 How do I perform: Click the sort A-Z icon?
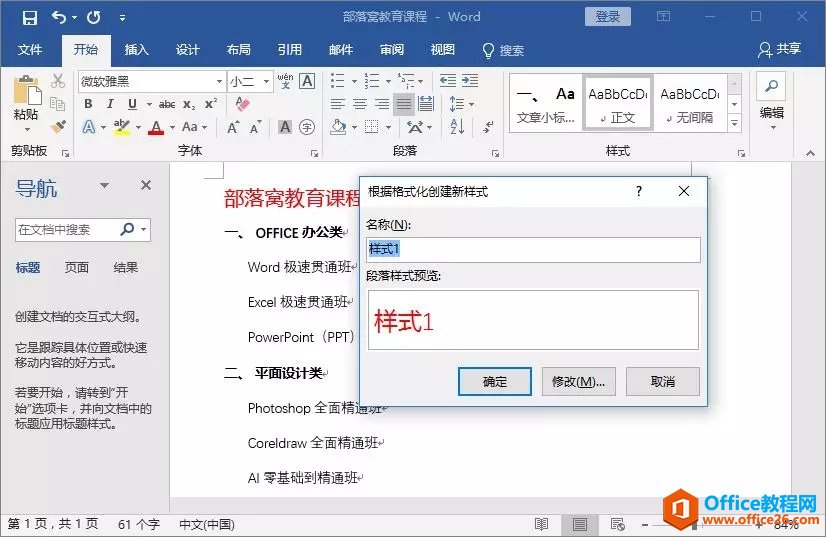[457, 127]
